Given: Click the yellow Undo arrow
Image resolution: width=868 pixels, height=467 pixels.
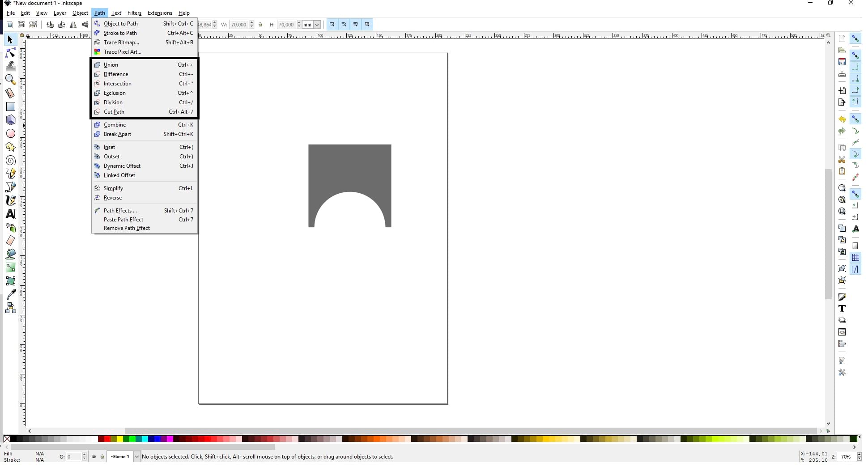Looking at the screenshot, I should tap(842, 119).
